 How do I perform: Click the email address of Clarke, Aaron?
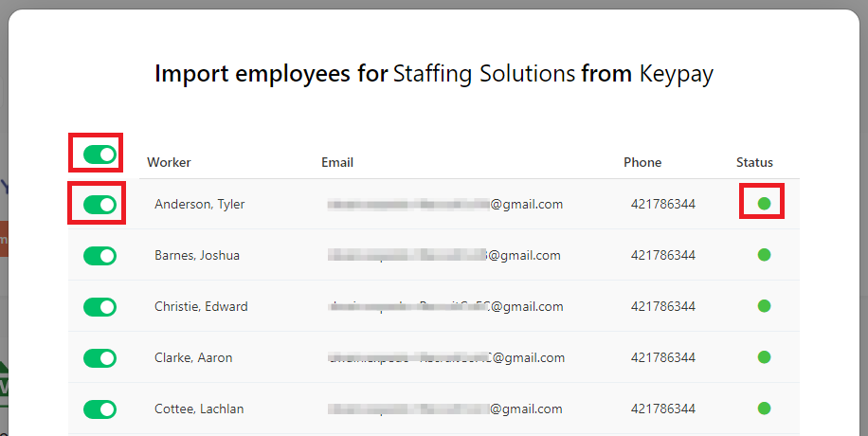446,358
